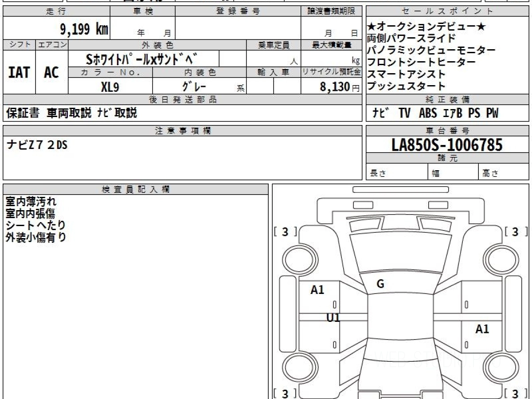Select the 注意事項欄 heading
The image size is (532, 399).
183,131
